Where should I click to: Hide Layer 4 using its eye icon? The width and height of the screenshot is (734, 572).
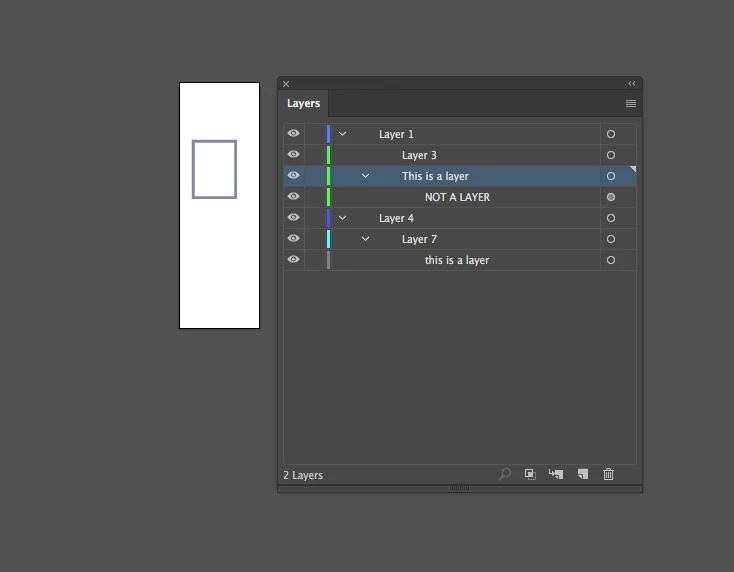tap(294, 217)
